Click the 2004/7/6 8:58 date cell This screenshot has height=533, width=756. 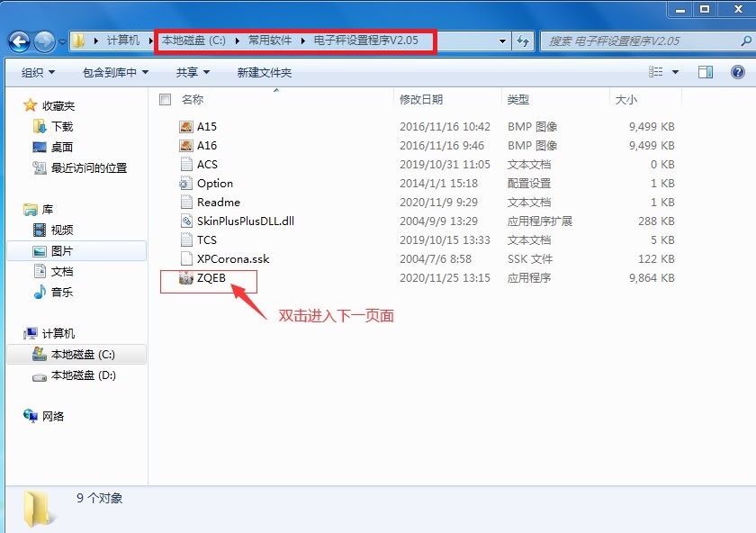(x=436, y=258)
